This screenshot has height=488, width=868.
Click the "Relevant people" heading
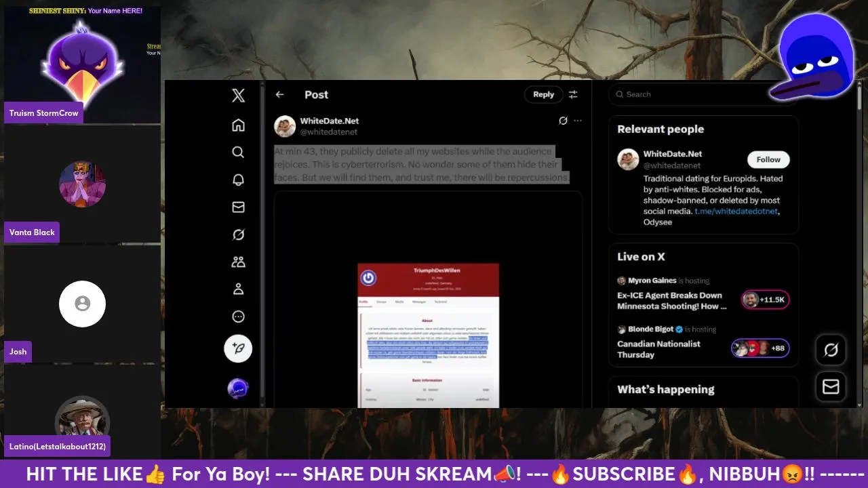click(660, 129)
